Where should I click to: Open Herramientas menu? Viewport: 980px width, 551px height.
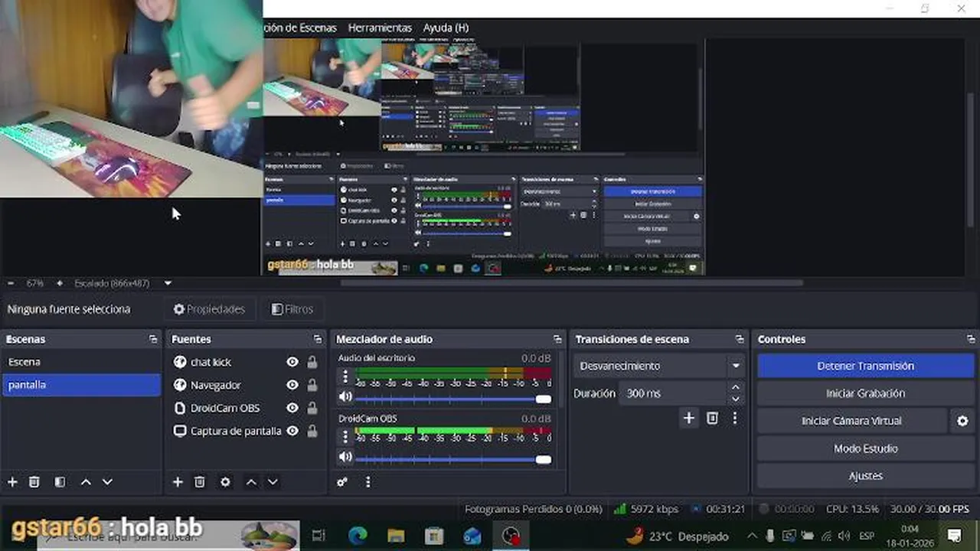[x=380, y=28]
